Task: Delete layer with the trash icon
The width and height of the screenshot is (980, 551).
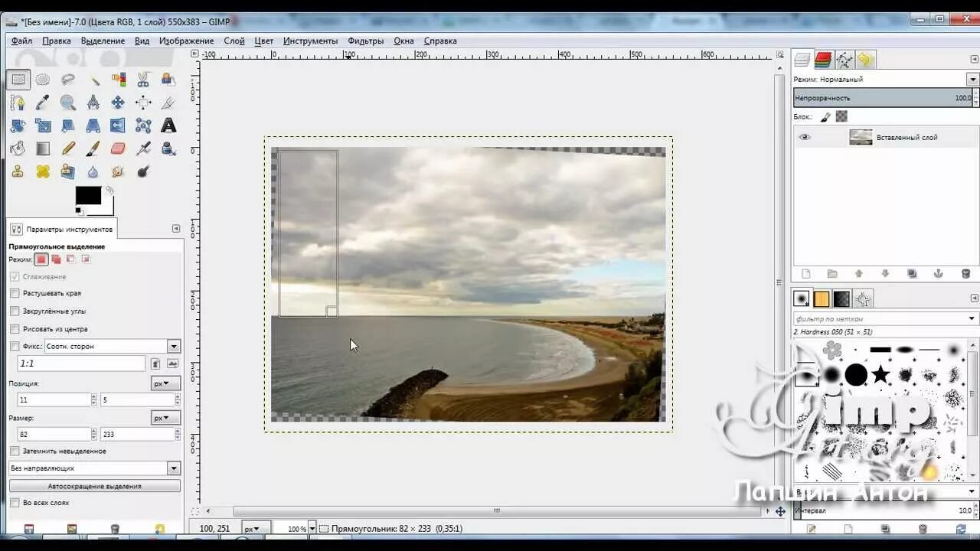Action: [965, 273]
